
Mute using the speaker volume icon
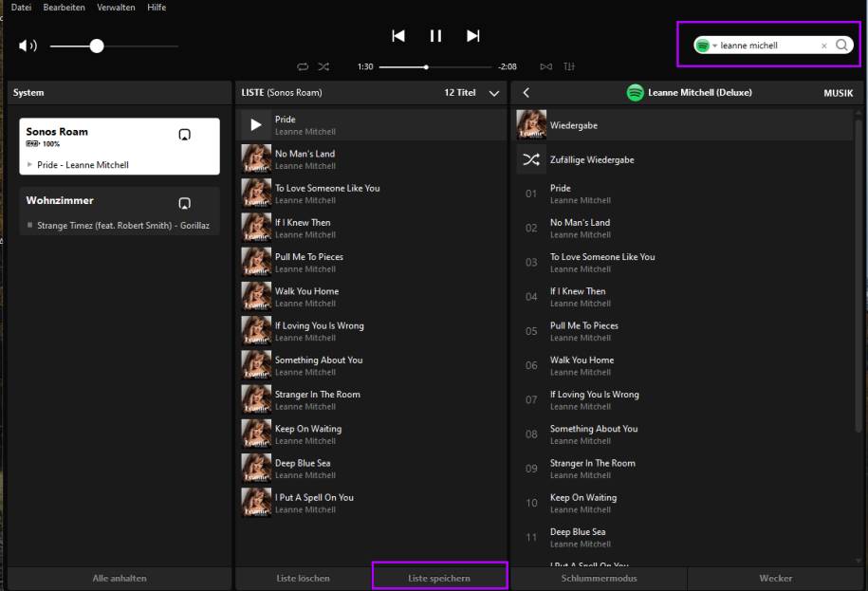28,46
